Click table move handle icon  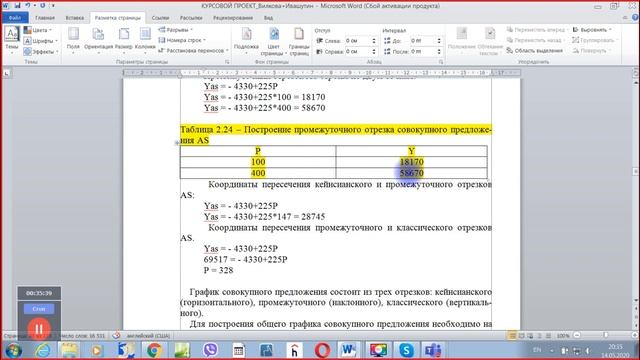pos(177,143)
